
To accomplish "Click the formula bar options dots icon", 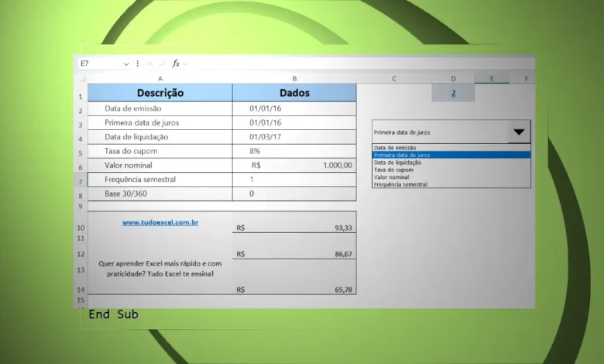I will point(138,64).
